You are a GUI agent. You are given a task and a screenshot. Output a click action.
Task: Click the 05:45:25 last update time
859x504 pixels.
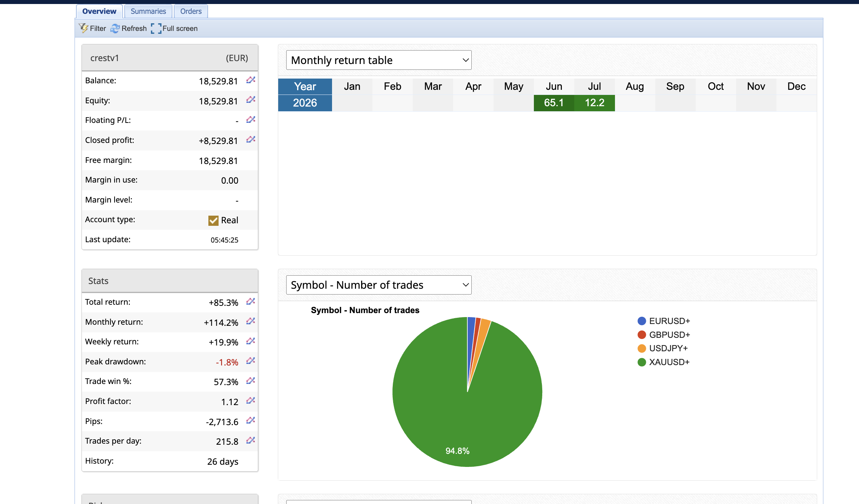coord(224,240)
